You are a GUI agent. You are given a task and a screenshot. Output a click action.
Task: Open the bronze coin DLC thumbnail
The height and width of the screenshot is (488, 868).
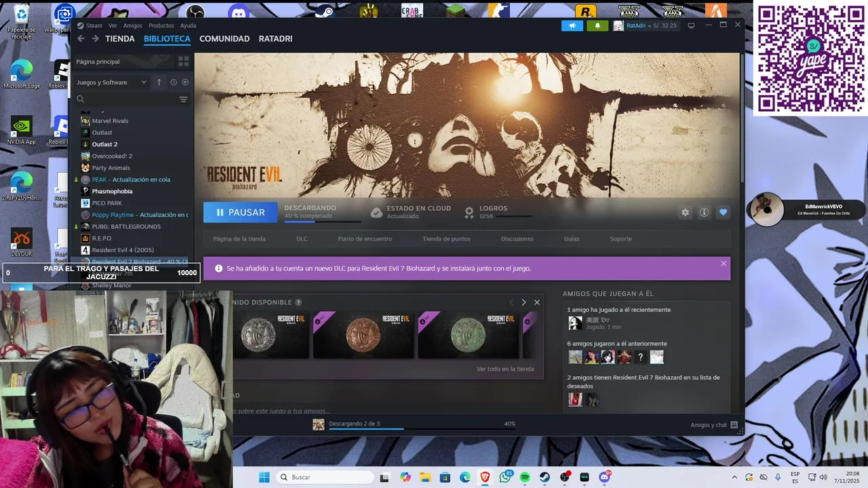click(363, 335)
